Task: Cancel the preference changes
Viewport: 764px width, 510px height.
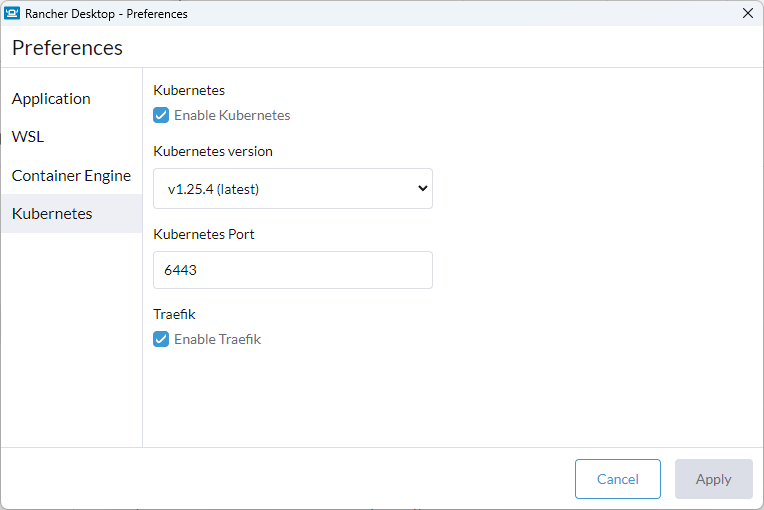Action: pos(618,479)
